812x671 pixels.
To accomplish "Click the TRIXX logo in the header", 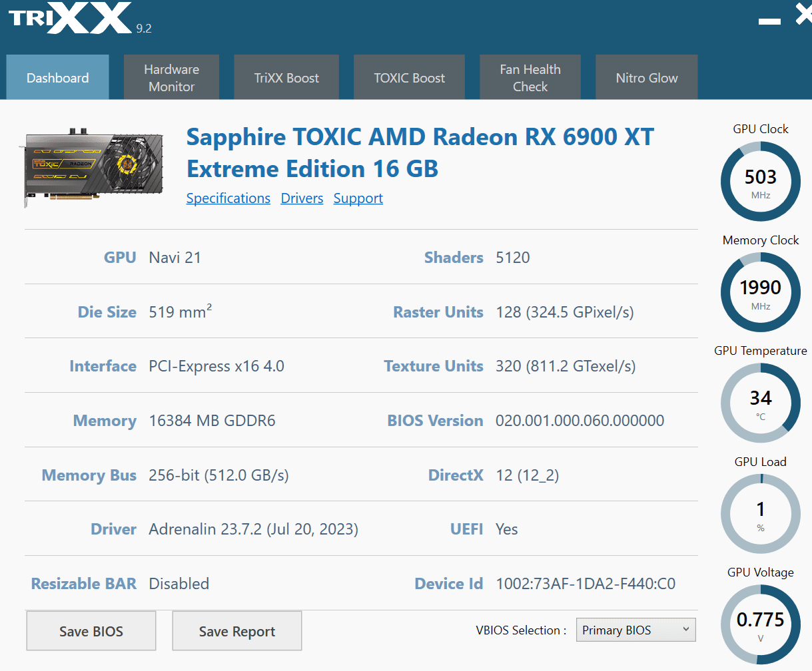I will [x=70, y=18].
